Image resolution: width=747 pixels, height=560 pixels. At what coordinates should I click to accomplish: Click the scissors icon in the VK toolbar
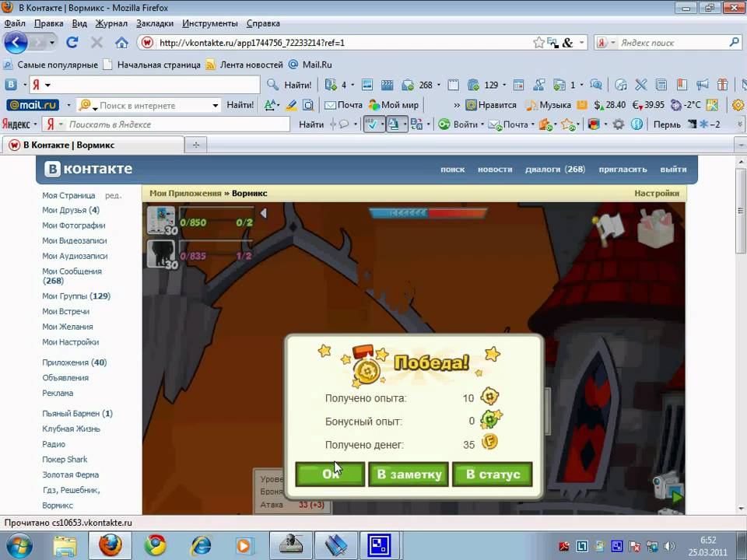tap(640, 85)
